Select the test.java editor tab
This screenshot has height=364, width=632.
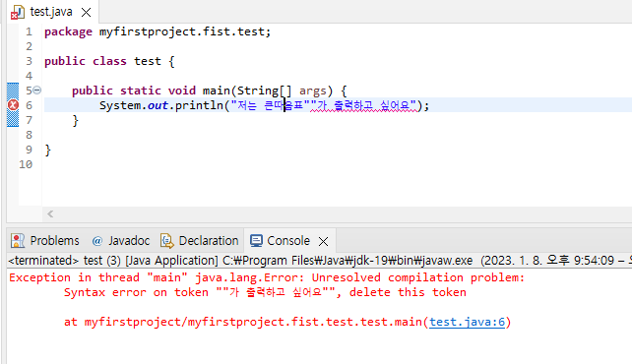51,12
